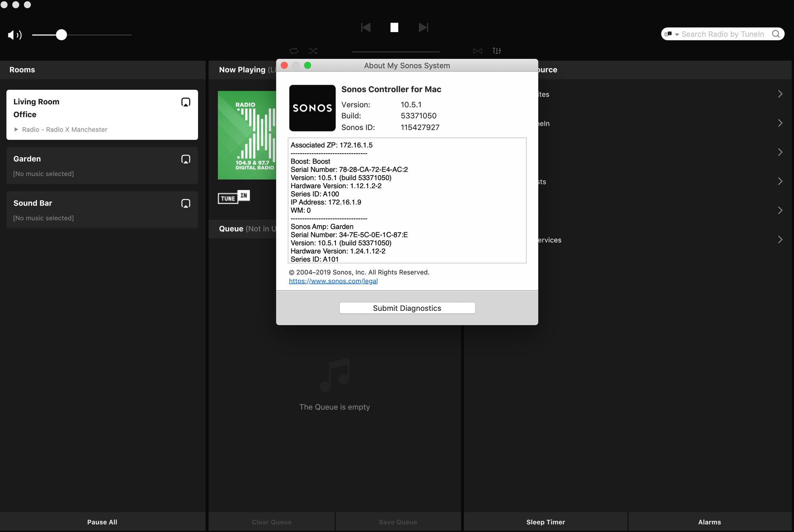This screenshot has height=532, width=794.
Task: Click Sleep Timer button
Action: point(546,522)
